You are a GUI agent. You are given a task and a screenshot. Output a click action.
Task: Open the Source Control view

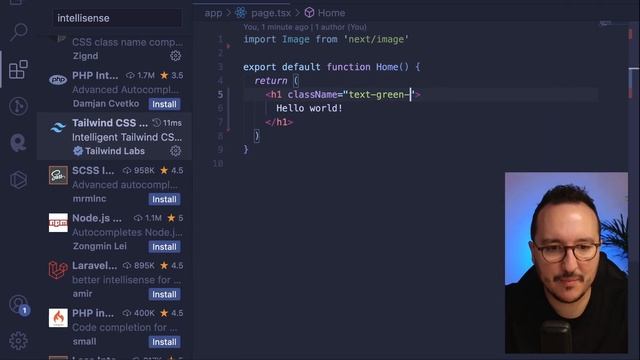[18, 106]
